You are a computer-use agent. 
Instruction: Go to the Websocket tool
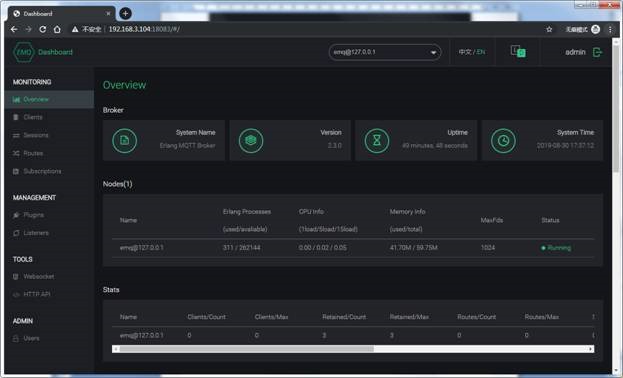[x=39, y=277]
